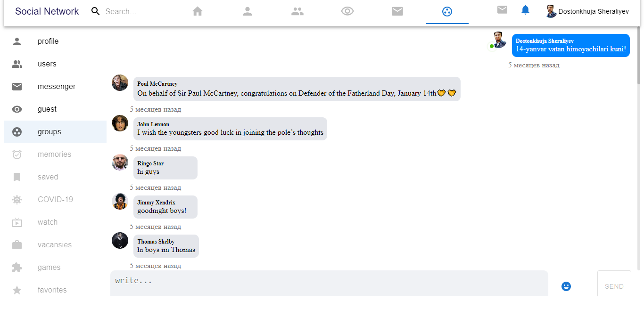Open the favorites sidebar item

pos(55,290)
